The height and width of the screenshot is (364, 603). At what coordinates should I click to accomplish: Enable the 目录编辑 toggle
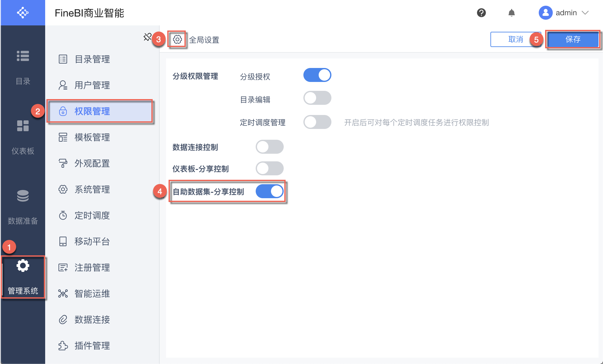coord(317,98)
